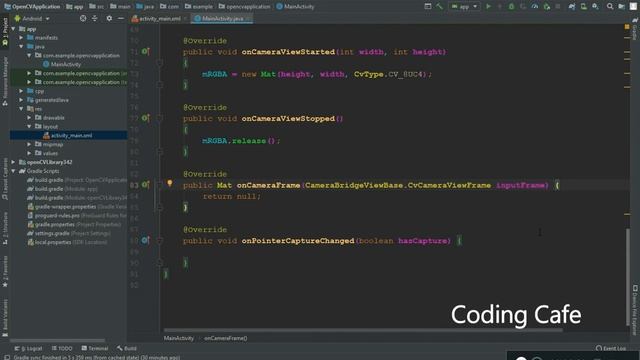Click Attach Debugger to Android Process icon

coord(547,7)
